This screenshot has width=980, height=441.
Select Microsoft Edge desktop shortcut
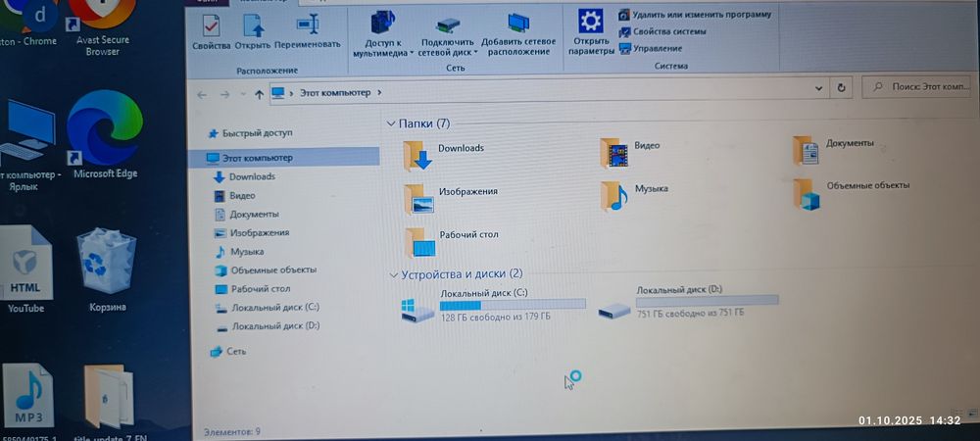coord(105,134)
